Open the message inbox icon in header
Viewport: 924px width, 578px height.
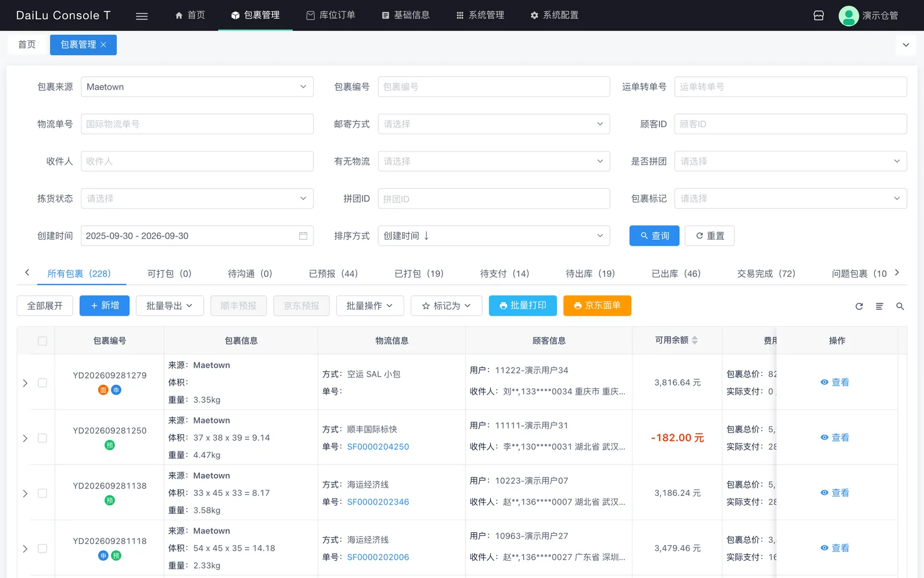(818, 16)
